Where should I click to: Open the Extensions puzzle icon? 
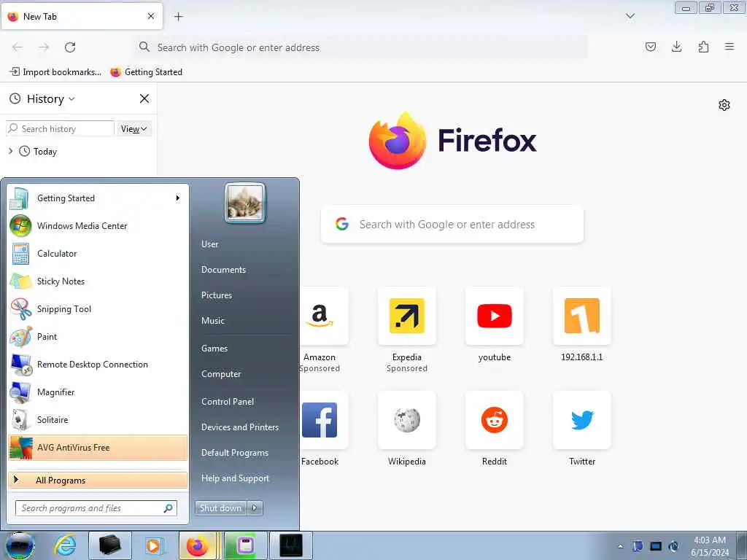tap(703, 47)
